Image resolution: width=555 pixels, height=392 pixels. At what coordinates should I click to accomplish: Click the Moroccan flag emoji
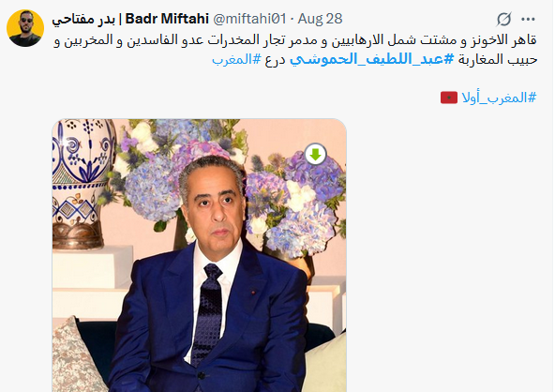448,98
